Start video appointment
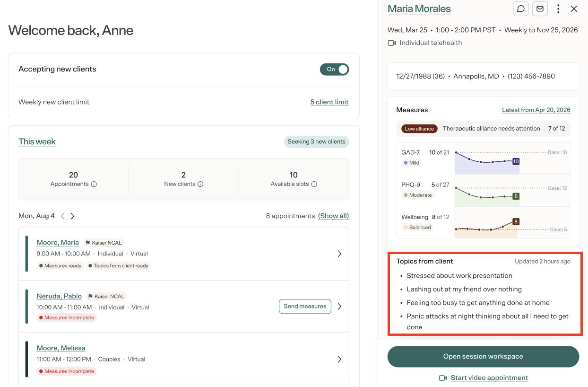 click(x=489, y=378)
